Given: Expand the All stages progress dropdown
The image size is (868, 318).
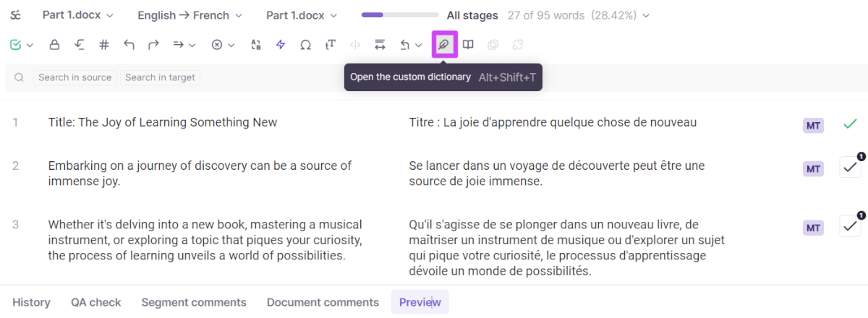Looking at the screenshot, I should click(x=548, y=15).
